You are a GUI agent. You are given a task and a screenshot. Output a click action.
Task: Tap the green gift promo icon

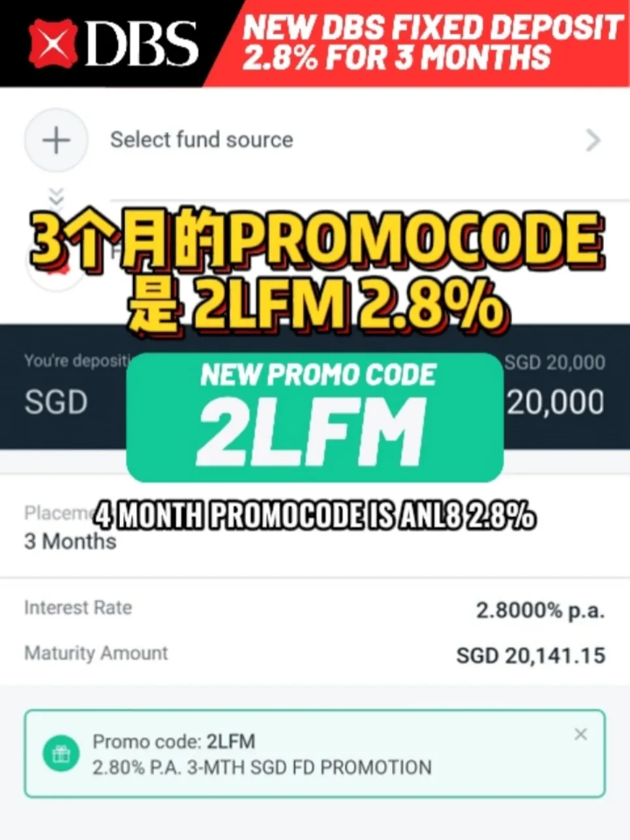[61, 754]
